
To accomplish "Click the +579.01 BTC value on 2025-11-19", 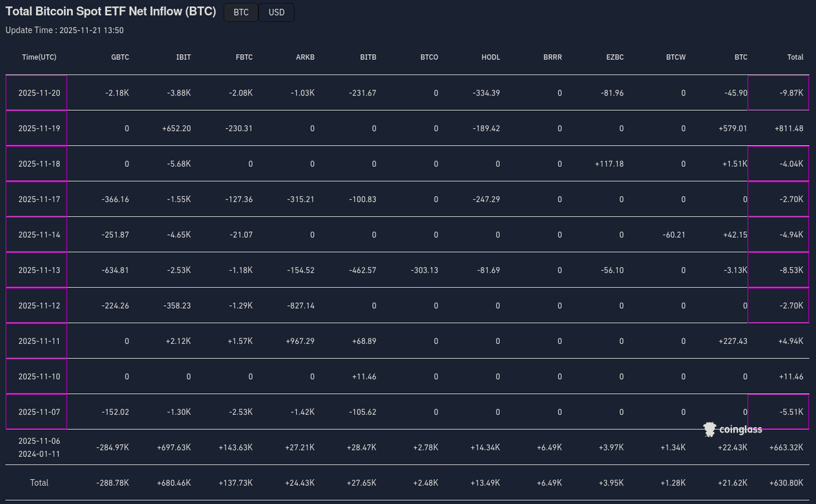I will click(732, 129).
